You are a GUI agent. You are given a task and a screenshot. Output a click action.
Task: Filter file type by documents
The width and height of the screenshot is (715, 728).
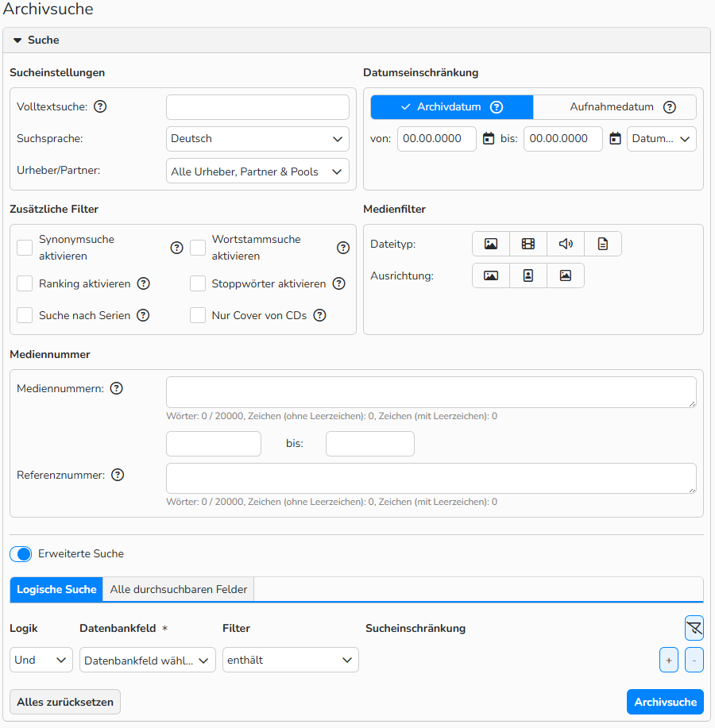pyautogui.click(x=602, y=244)
